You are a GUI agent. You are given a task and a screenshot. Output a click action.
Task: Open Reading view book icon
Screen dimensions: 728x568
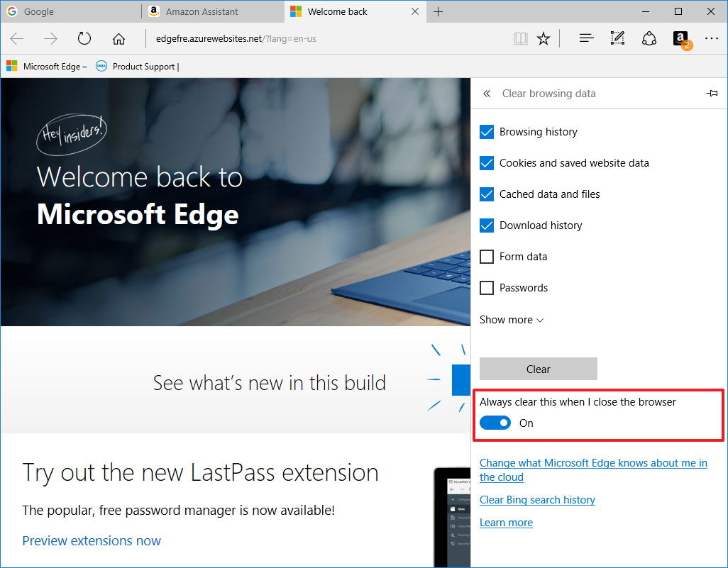pos(521,38)
